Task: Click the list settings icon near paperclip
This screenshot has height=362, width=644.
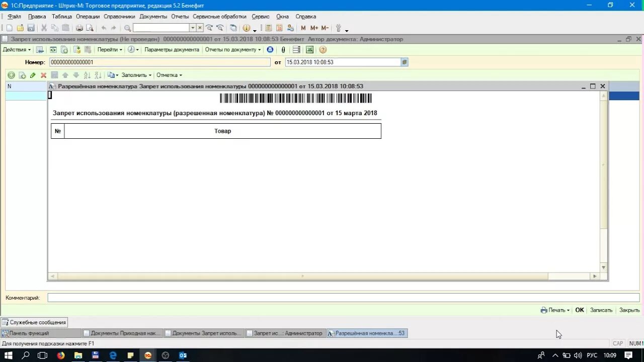Action: [x=296, y=50]
